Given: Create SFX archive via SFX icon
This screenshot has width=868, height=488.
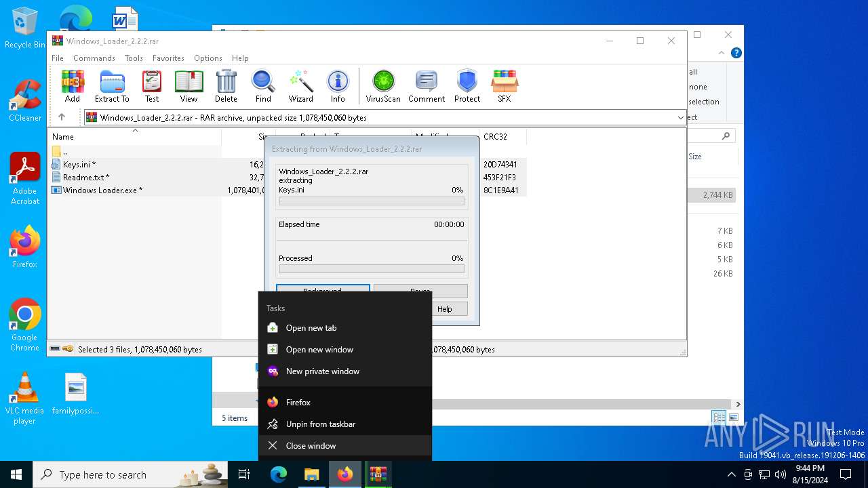Looking at the screenshot, I should 505,86.
